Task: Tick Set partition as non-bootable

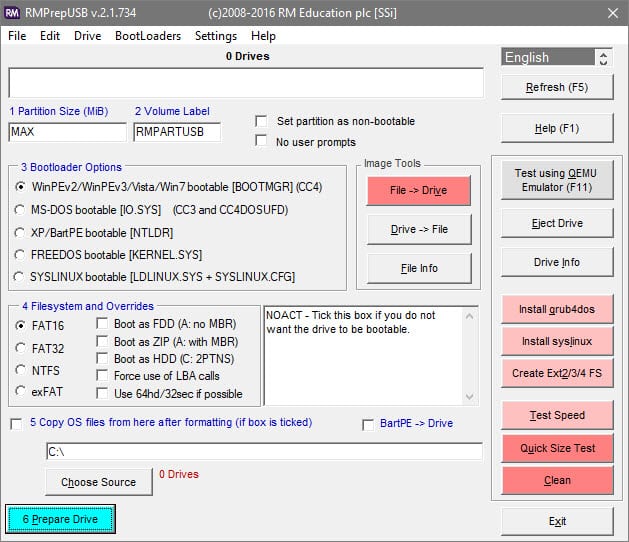Action: point(261,121)
